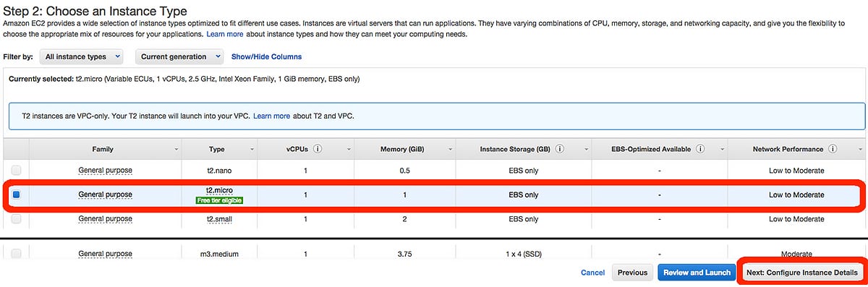The image size is (868, 287).
Task: Click the 0.5 memory value
Action: pyautogui.click(x=404, y=171)
